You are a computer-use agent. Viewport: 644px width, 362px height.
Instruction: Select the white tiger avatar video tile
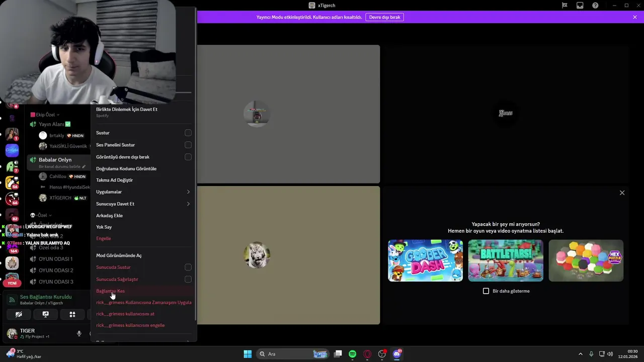[x=288, y=255]
